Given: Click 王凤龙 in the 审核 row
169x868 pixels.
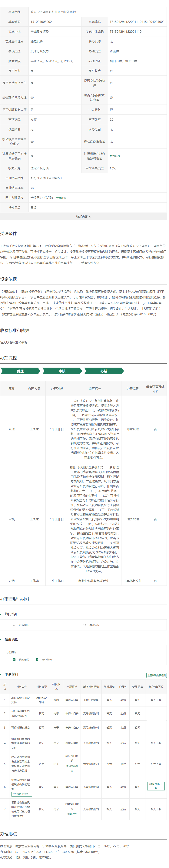Looking at the screenshot, I should point(34,519).
